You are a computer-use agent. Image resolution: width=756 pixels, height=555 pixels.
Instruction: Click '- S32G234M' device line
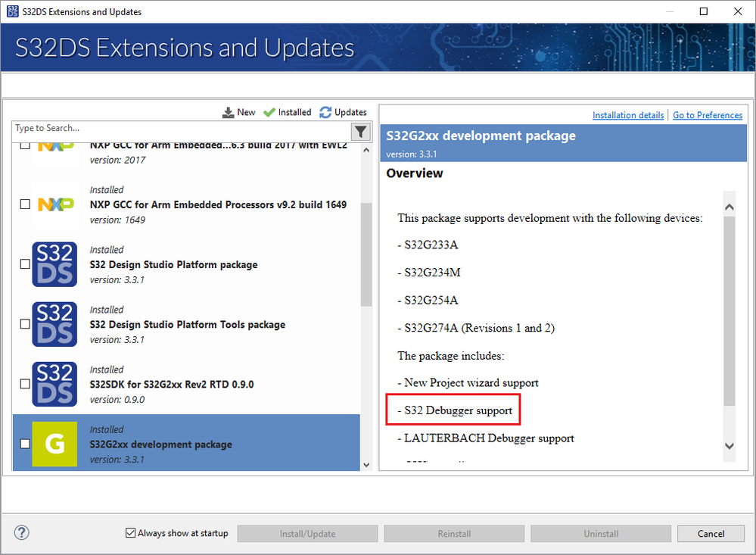429,273
